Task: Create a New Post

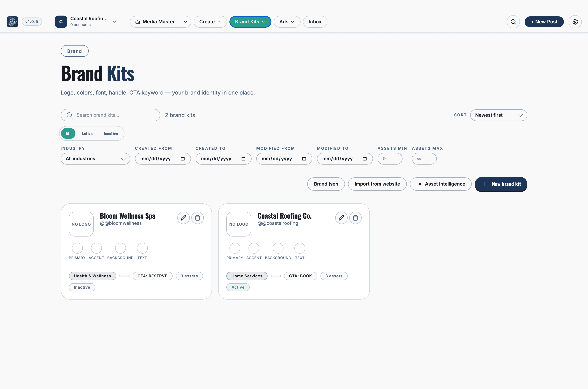Action: point(544,22)
